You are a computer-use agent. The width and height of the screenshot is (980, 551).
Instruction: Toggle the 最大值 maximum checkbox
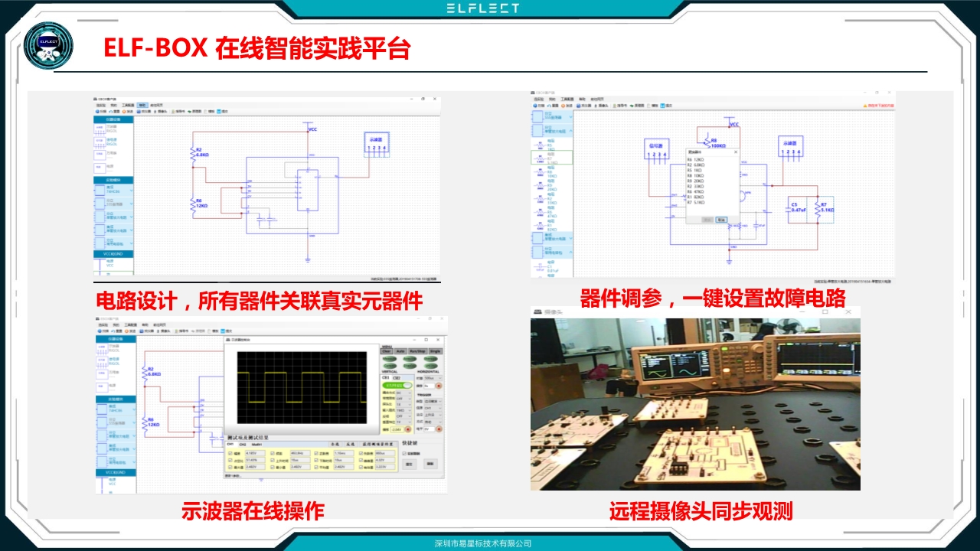point(230,467)
